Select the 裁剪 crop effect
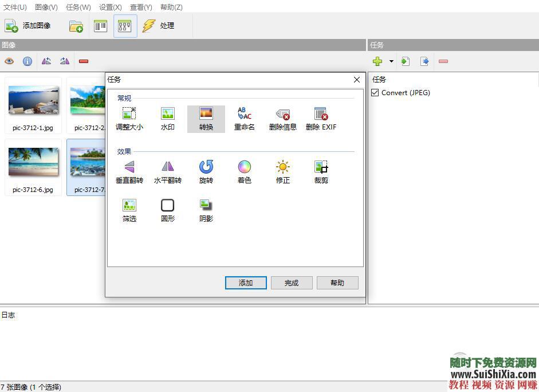Image resolution: width=539 pixels, height=392 pixels. (x=321, y=167)
